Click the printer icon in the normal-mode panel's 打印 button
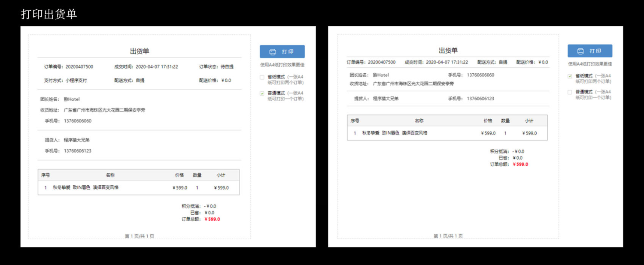The height and width of the screenshot is (265, 644). click(273, 52)
